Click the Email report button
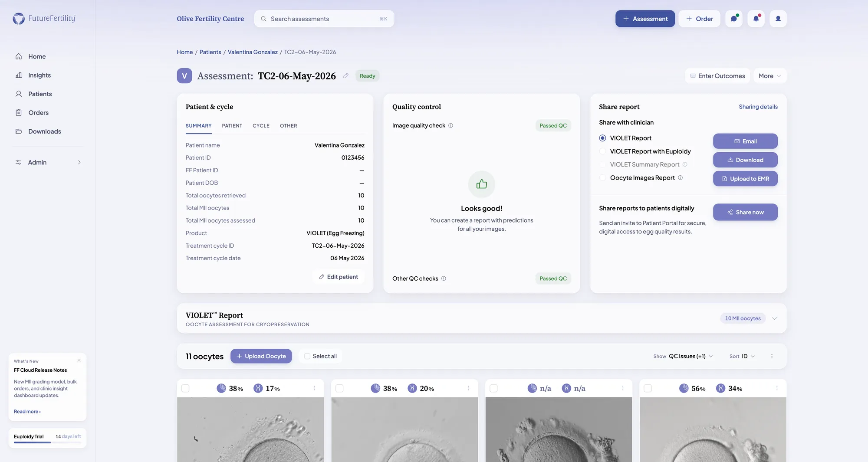 (745, 141)
